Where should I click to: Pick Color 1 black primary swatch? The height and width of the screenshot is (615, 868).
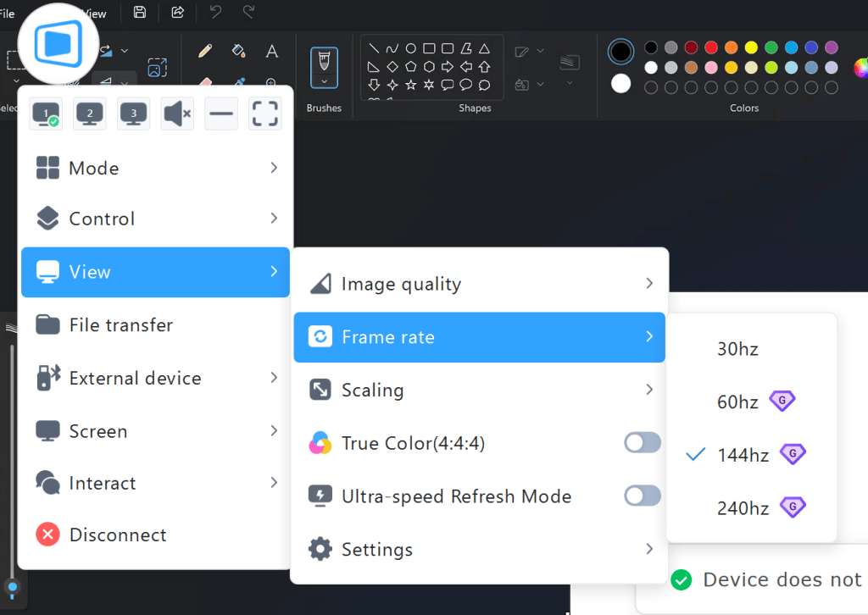click(x=621, y=52)
